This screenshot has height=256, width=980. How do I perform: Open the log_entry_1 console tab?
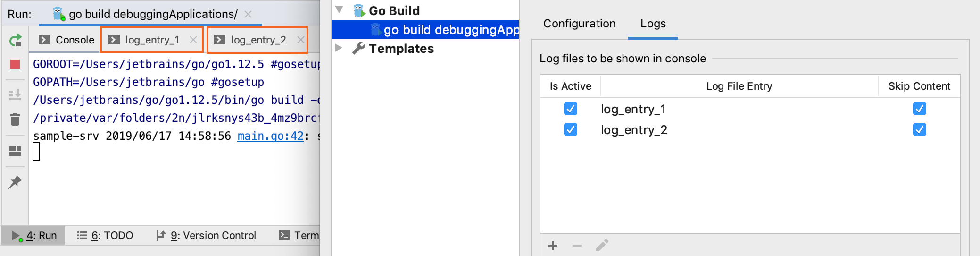(x=152, y=40)
